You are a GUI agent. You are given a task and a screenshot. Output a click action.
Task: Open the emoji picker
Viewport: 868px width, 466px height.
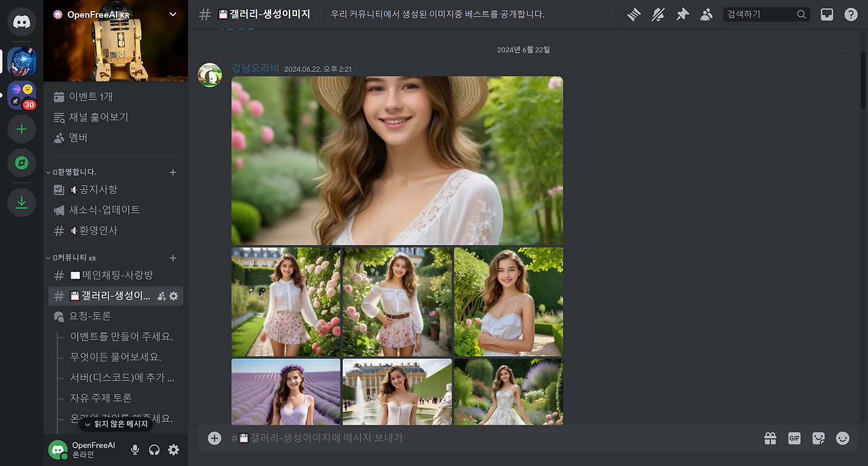point(843,438)
